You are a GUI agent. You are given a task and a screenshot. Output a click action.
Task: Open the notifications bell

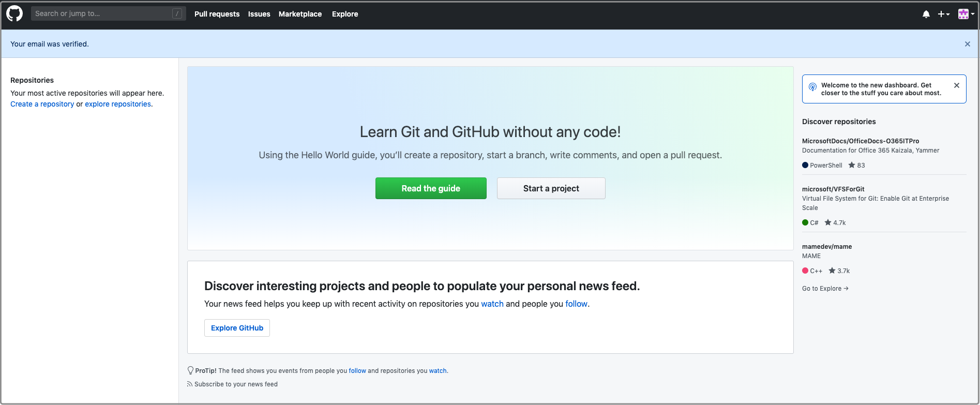point(926,14)
